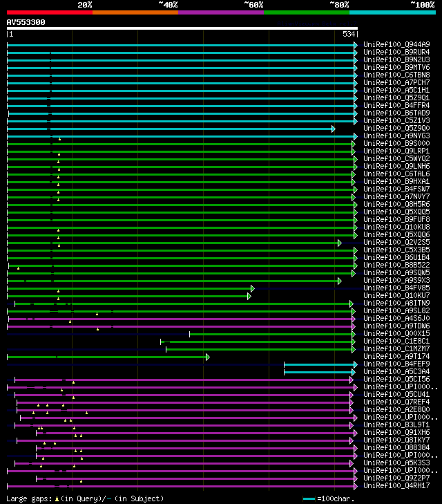Open hit UniRef100_A7PCH7

point(396,82)
